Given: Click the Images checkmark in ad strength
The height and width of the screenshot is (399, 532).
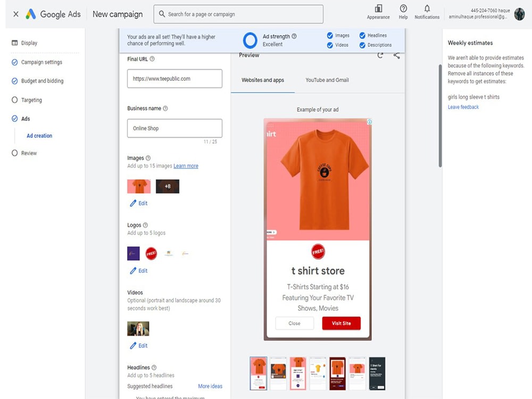Looking at the screenshot, I should click(330, 35).
